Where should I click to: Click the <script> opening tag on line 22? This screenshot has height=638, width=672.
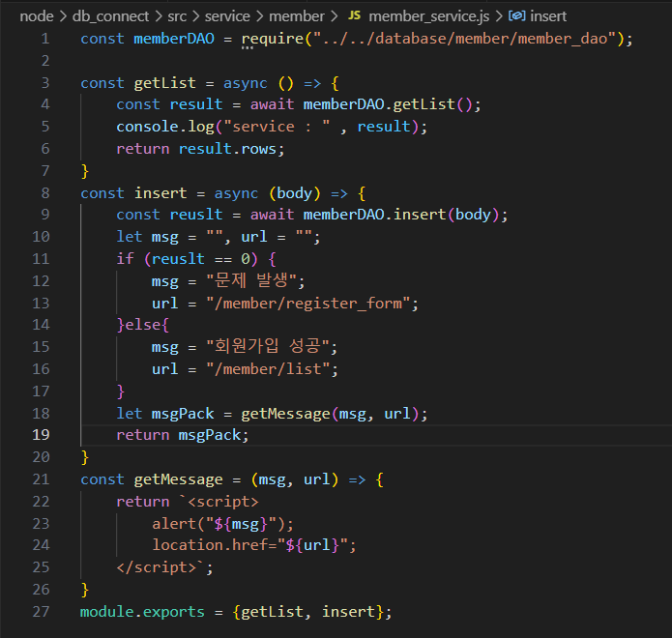point(222,502)
